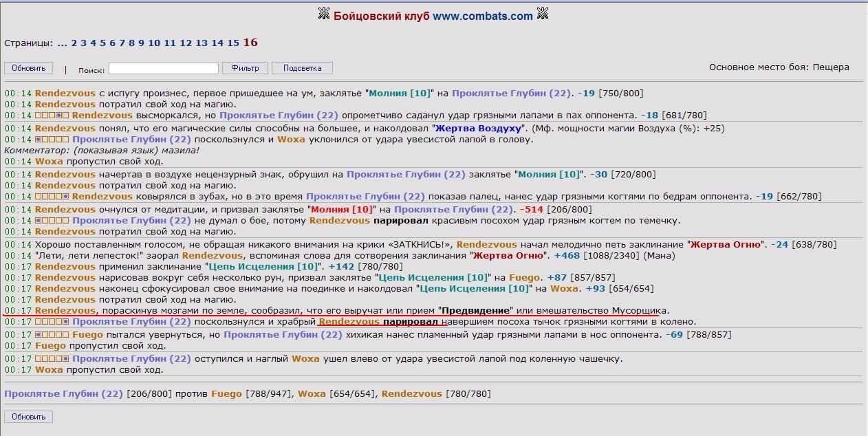Click the red -514 damage value
The width and height of the screenshot is (868, 436).
tap(532, 210)
